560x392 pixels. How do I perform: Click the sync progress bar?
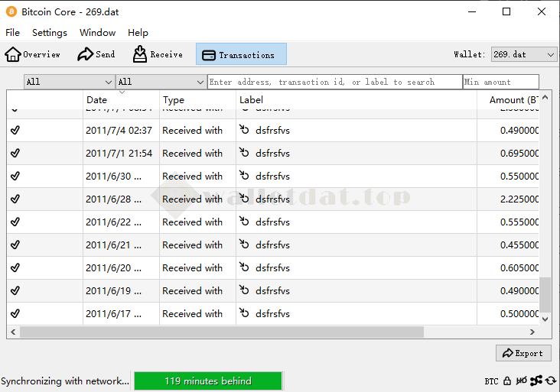[208, 381]
